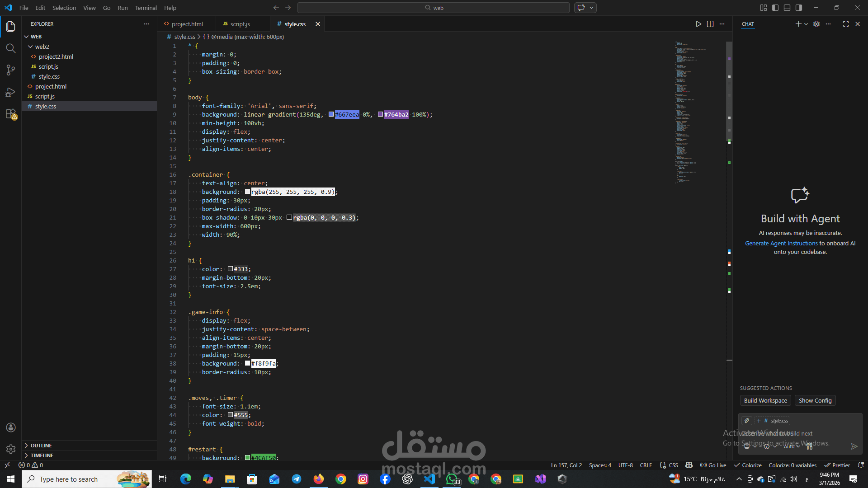The height and width of the screenshot is (488, 868).
Task: Click Go Live in the status bar
Action: (x=713, y=465)
